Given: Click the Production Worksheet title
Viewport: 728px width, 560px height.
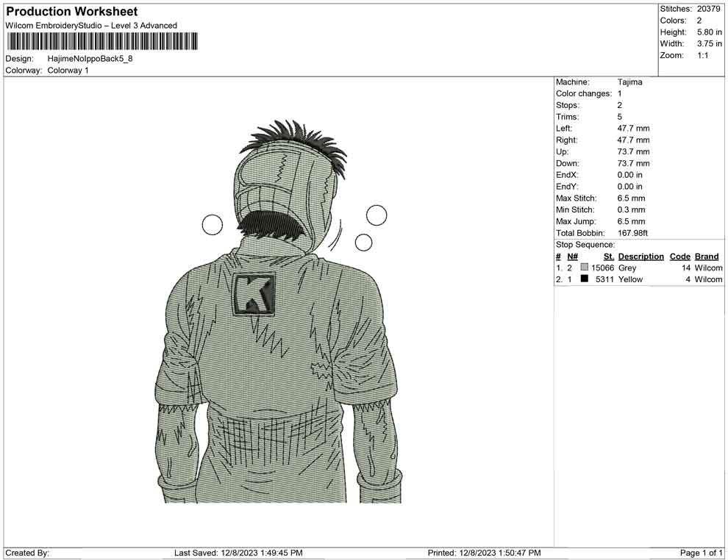Looking at the screenshot, I should pyautogui.click(x=71, y=12).
